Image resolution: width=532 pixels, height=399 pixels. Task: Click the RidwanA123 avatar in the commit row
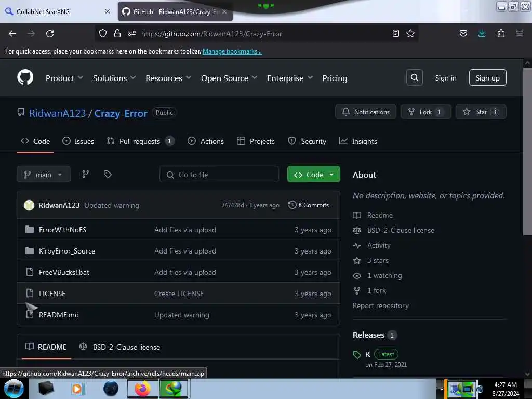29,205
